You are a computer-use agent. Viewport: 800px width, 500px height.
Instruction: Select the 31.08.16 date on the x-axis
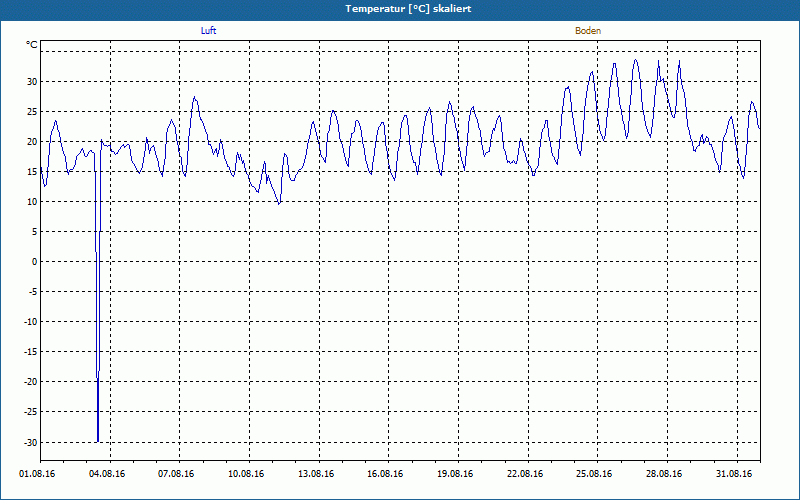pyautogui.click(x=733, y=474)
